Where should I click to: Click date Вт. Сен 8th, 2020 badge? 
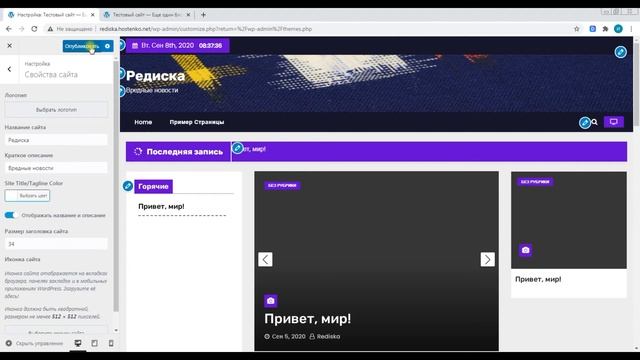point(178,45)
